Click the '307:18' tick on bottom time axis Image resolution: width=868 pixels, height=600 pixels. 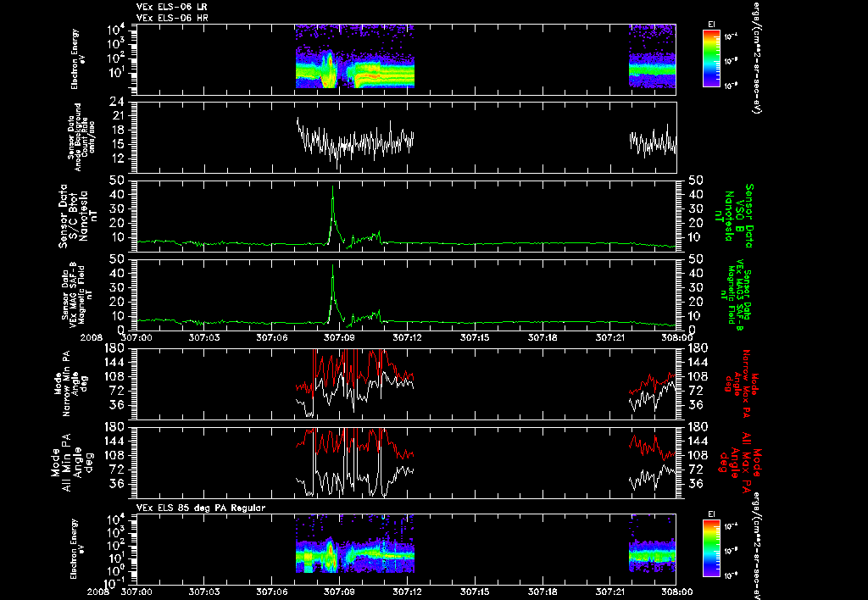[x=542, y=592]
